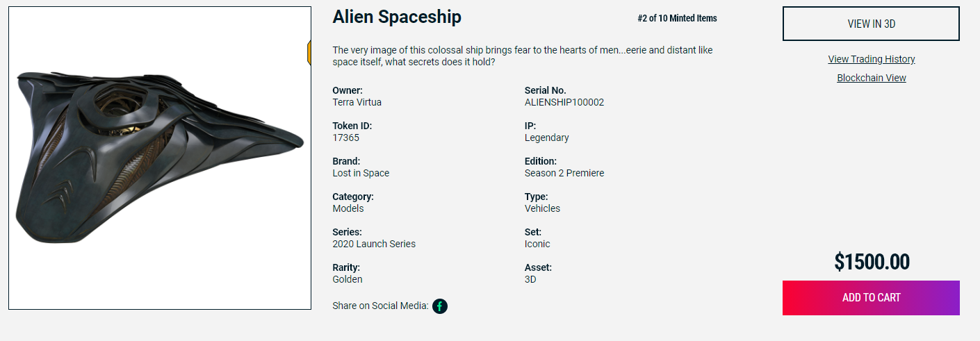Click the owner name Terra Virtua
The height and width of the screenshot is (341, 980).
357,102
